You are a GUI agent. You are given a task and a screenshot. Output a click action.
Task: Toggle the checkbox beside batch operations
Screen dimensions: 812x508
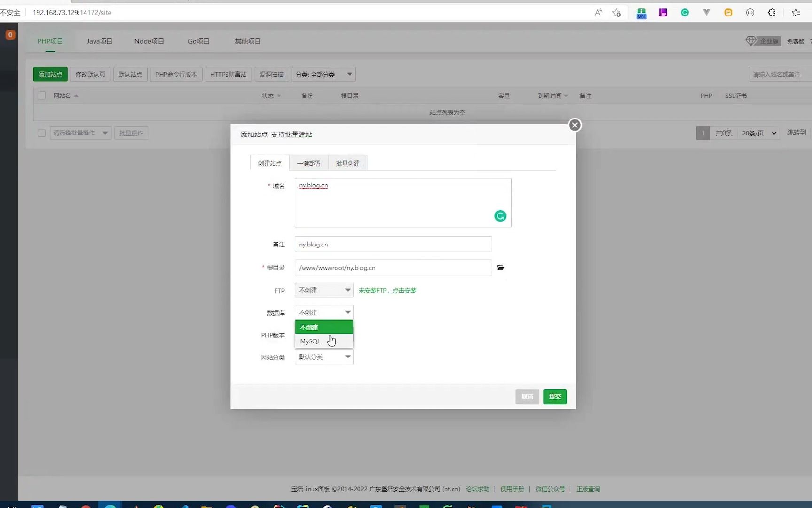click(41, 133)
